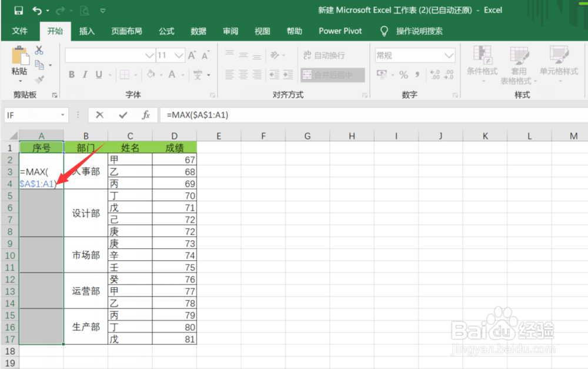Screen dimensions: 588x369
Task: Toggle 合并后居中 merge and center
Action: (x=328, y=75)
